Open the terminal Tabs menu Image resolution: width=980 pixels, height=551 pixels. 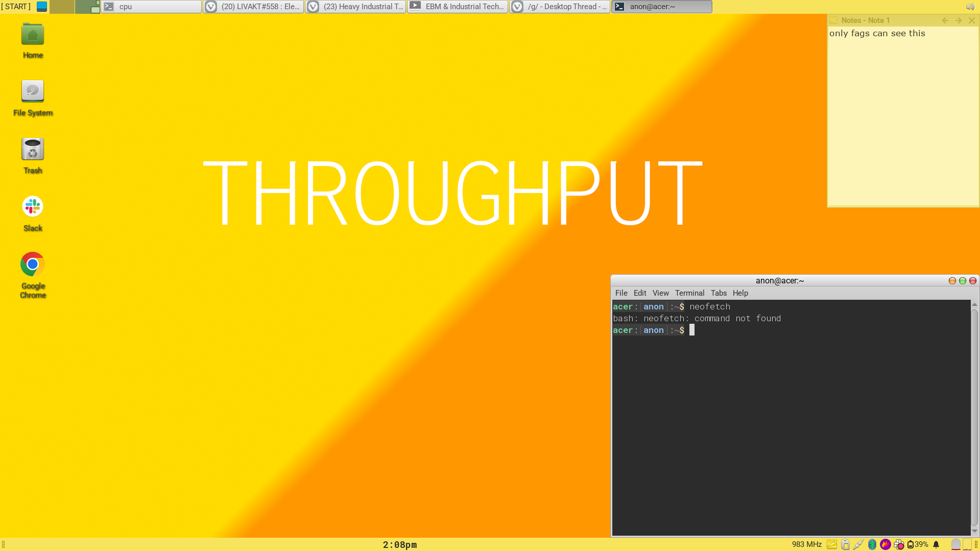[x=719, y=293]
